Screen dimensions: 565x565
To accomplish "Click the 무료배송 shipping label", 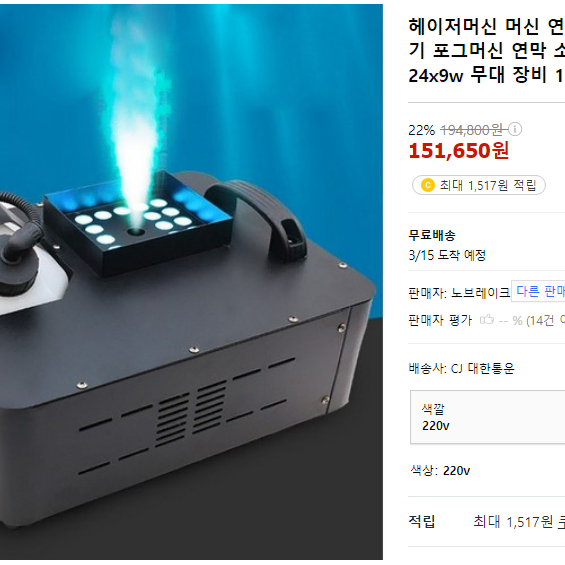I will point(432,235).
